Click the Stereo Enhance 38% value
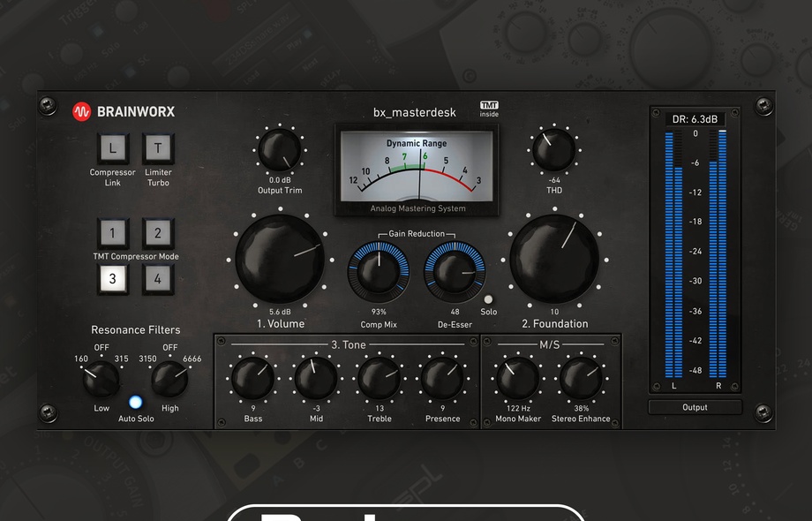The height and width of the screenshot is (521, 812). click(x=581, y=408)
